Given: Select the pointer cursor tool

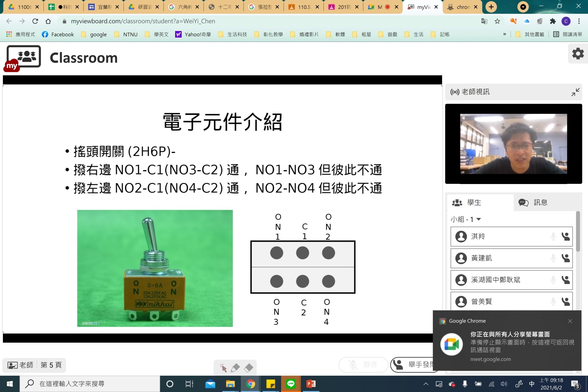Looking at the screenshot, I should click(x=223, y=368).
